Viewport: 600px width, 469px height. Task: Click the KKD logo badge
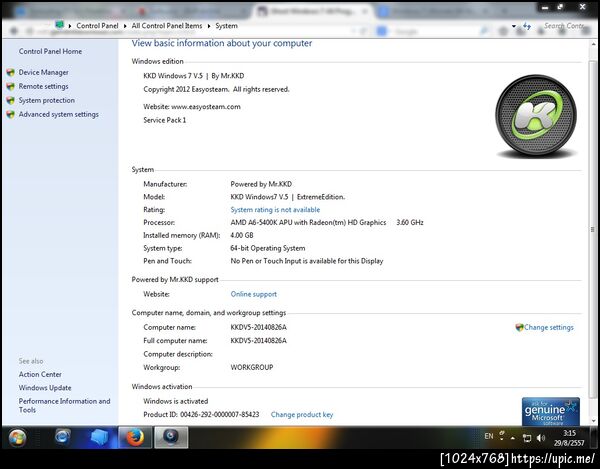[x=536, y=116]
